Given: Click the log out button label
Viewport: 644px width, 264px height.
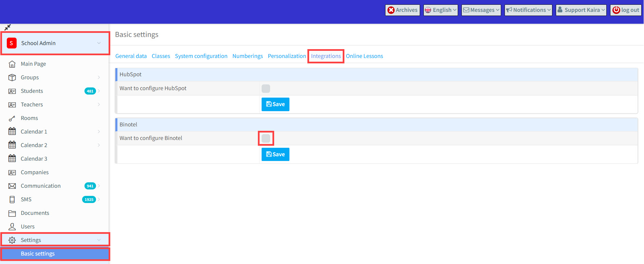Looking at the screenshot, I should (x=630, y=10).
